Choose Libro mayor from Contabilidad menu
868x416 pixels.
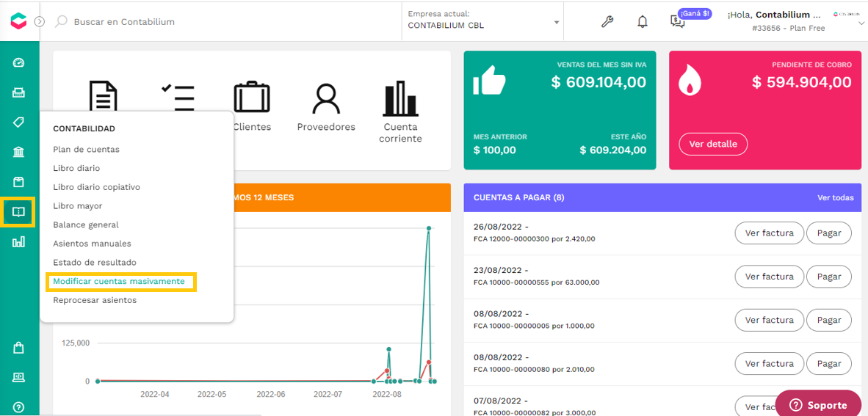(x=78, y=205)
